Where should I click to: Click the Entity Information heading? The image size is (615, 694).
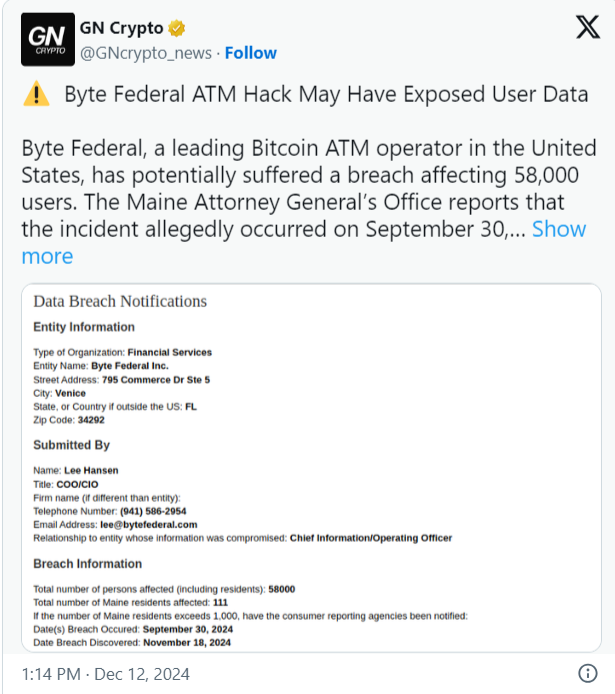pyautogui.click(x=84, y=327)
